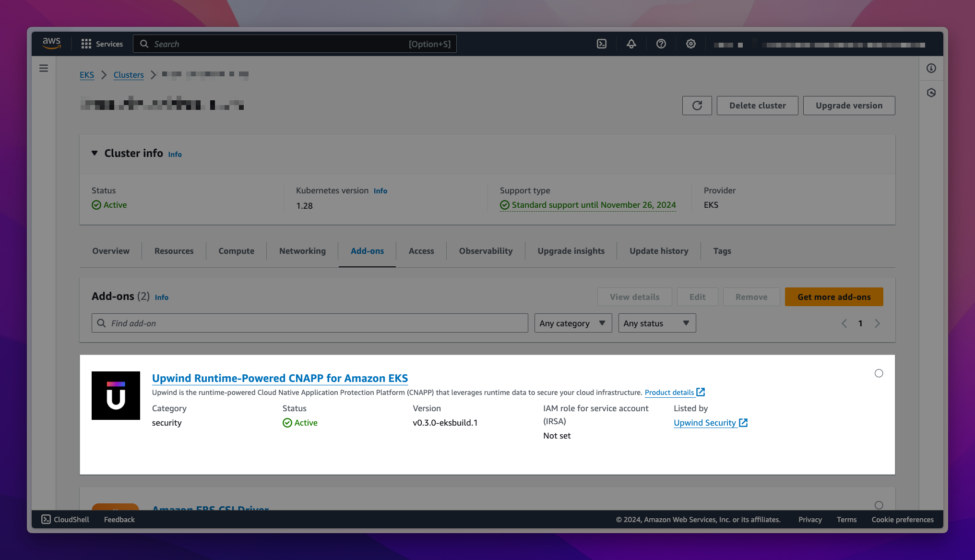
Task: Go to previous add-ons page chevron
Action: coord(844,323)
